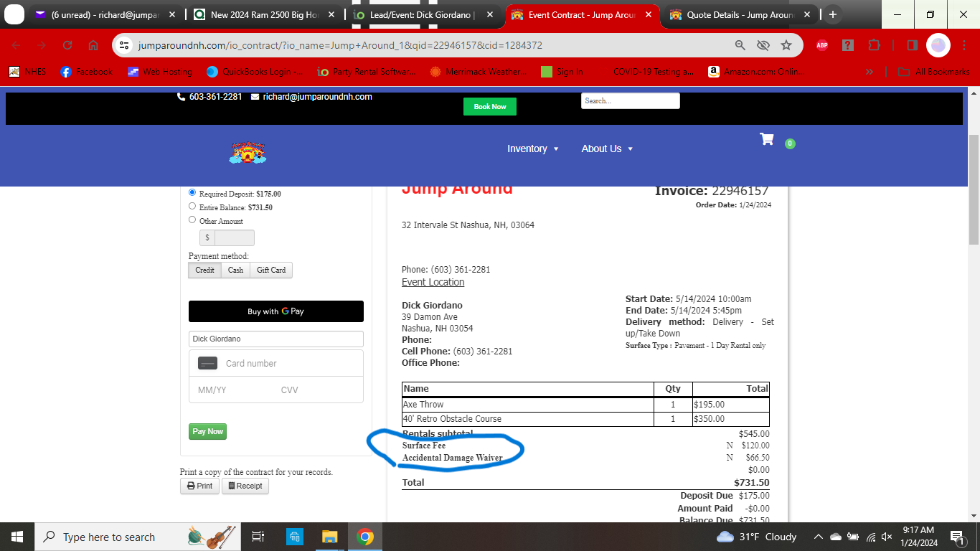Screen dimensions: 980x551
Task: Show more bookmarks via double chevron
Action: pos(870,72)
